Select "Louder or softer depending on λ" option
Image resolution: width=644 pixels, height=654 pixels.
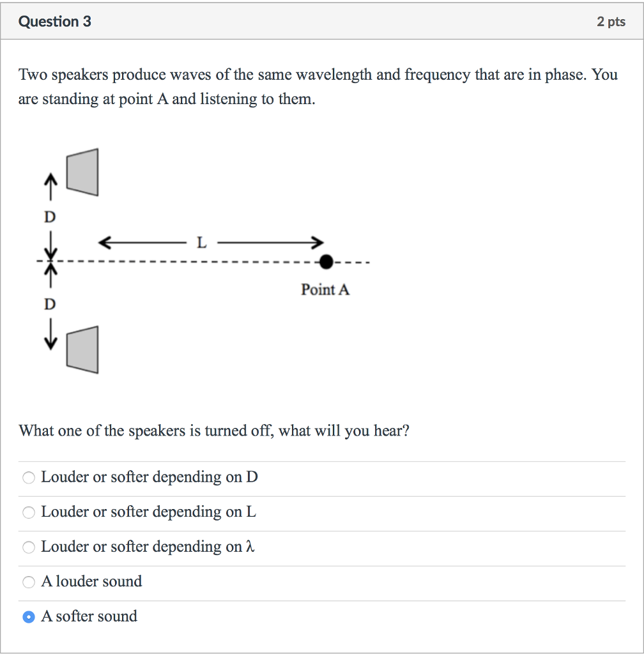click(28, 547)
